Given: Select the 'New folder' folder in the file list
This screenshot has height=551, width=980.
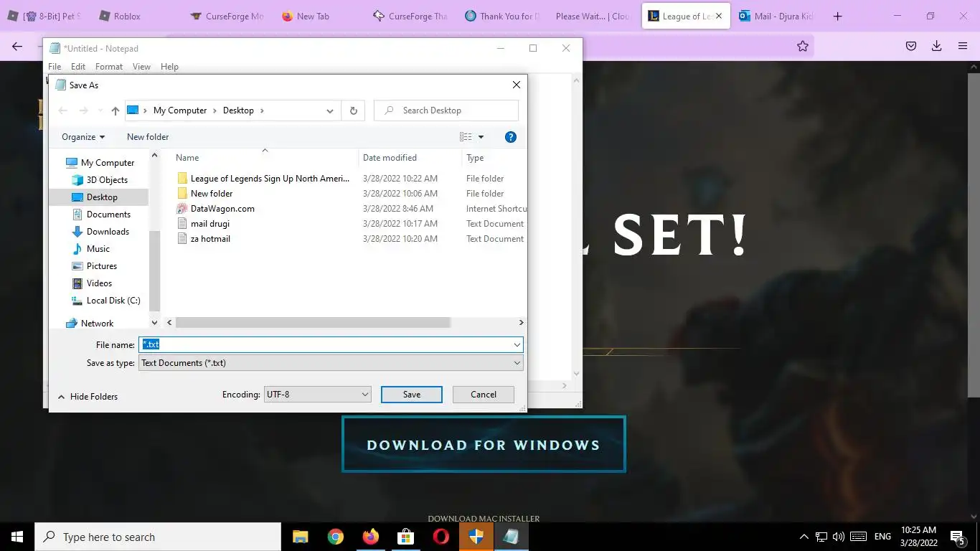Looking at the screenshot, I should [212, 194].
